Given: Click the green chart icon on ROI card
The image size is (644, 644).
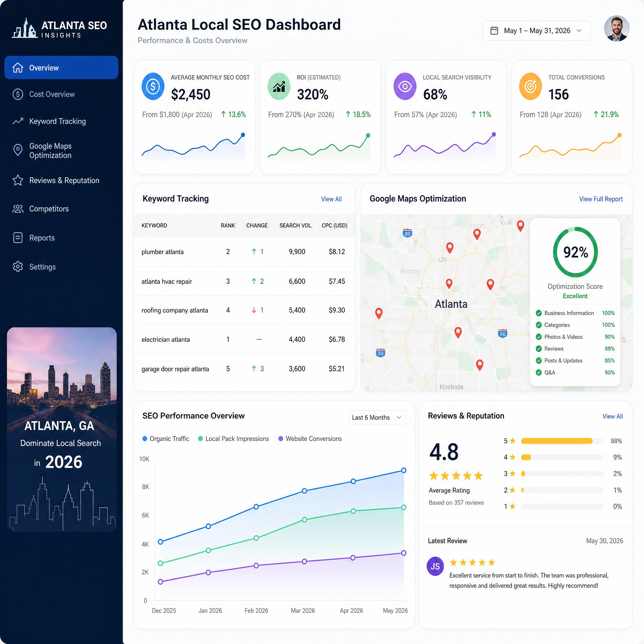Looking at the screenshot, I should 279,86.
